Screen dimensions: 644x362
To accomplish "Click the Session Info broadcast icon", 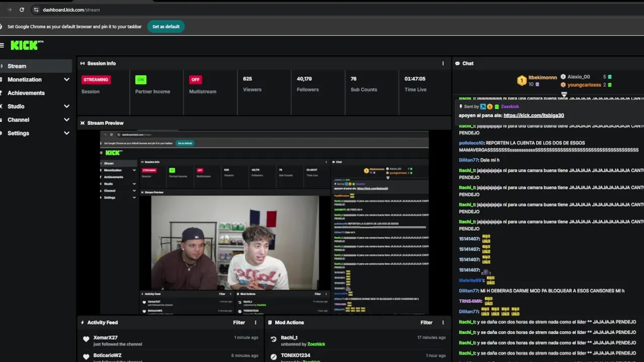I will [x=83, y=63].
